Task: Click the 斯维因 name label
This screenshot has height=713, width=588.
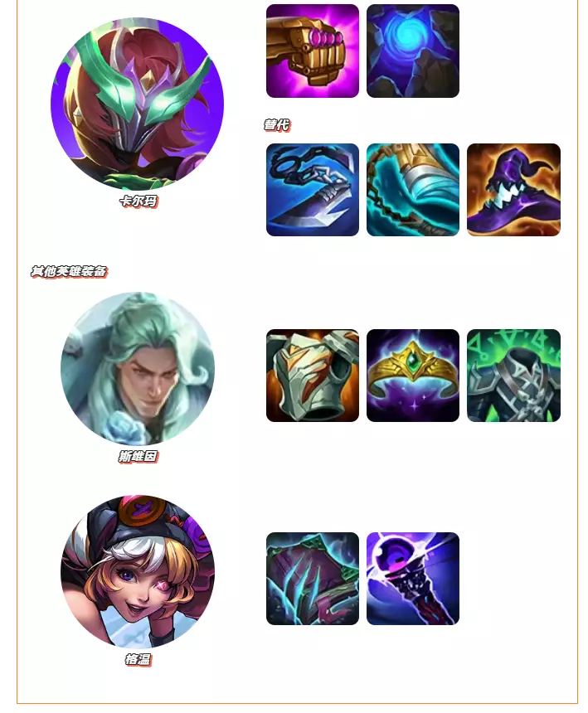Action: (x=138, y=456)
